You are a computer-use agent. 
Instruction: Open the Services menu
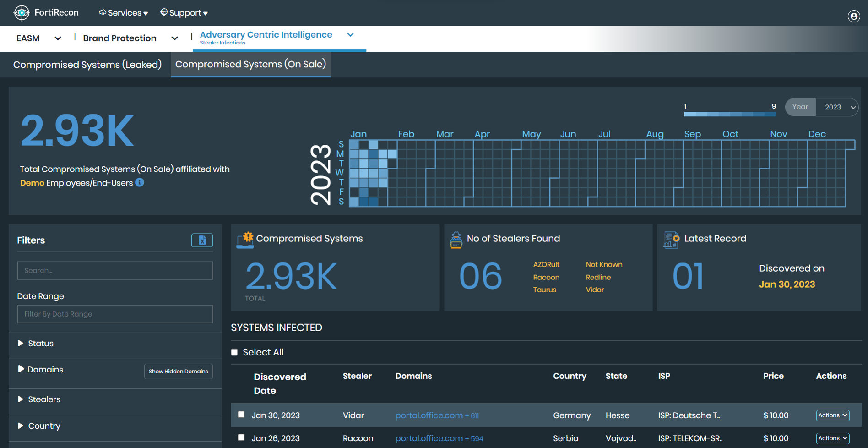pyautogui.click(x=123, y=12)
